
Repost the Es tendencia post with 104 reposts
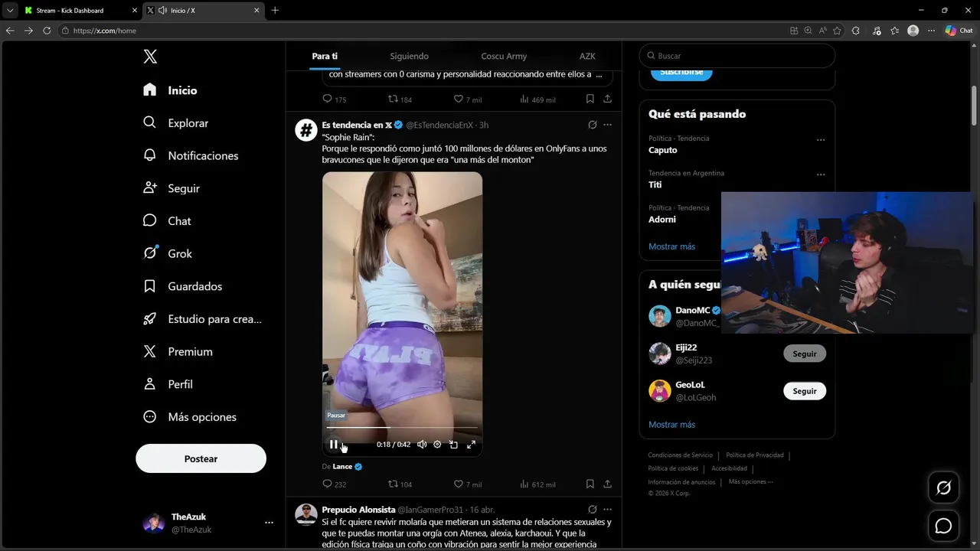(400, 484)
